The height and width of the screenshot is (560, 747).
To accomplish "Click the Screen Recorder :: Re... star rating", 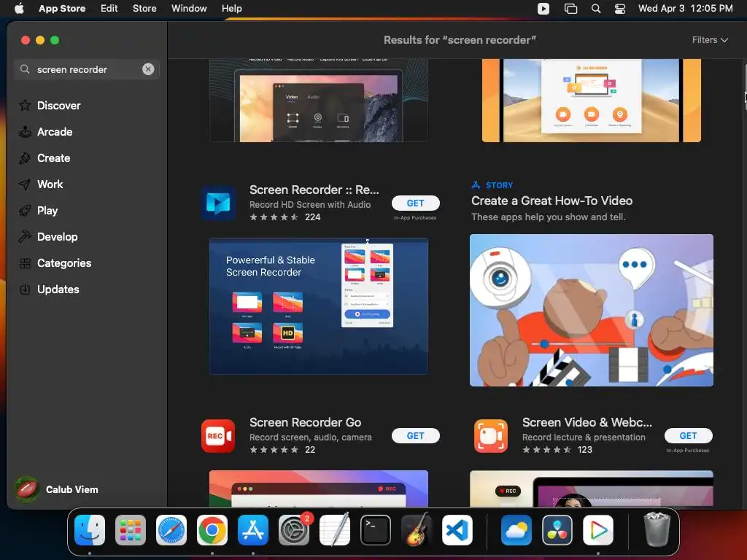I will pos(274,217).
